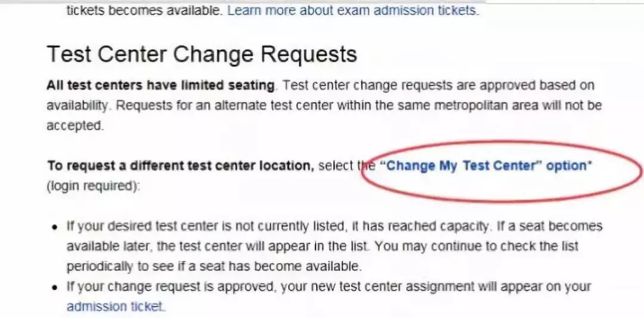The height and width of the screenshot is (318, 644).
Task: Click the asterisk after the word 'option'
Action: pos(590,164)
